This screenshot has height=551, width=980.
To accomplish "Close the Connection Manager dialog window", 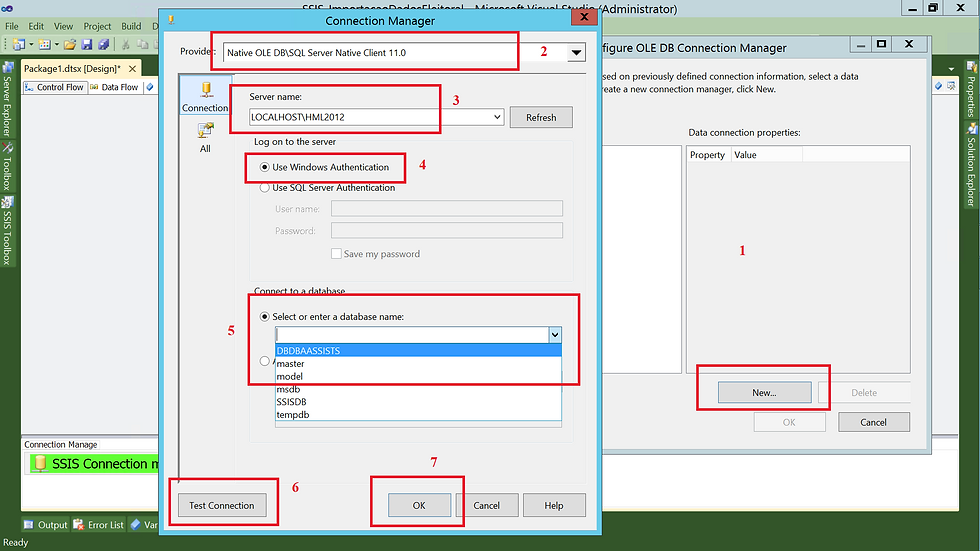I will [x=584, y=17].
